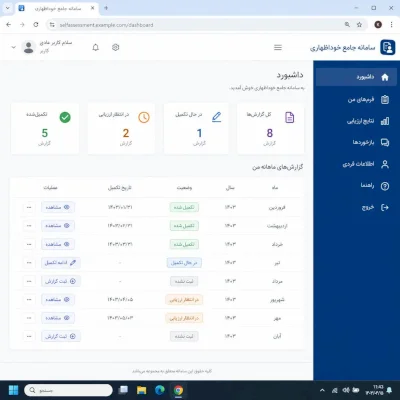Click the user avatar in the header
The image size is (400, 400).
pos(29,47)
